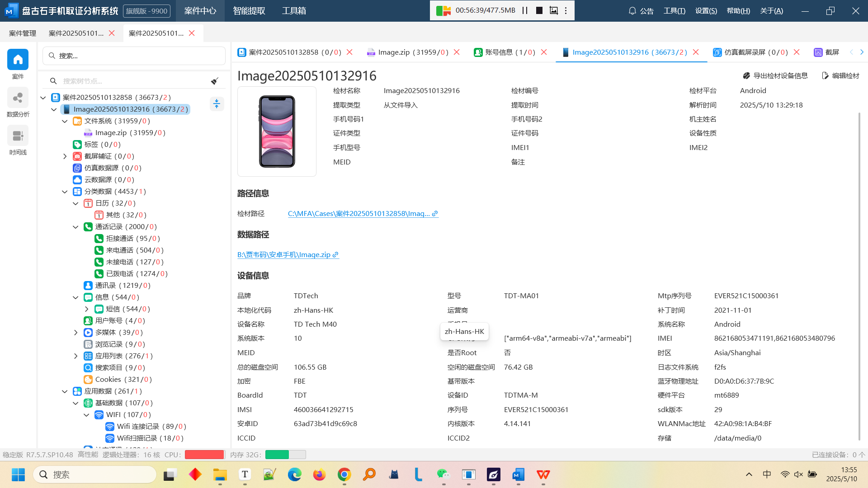Open 公告 notification bell
868x488 pixels.
click(641, 11)
